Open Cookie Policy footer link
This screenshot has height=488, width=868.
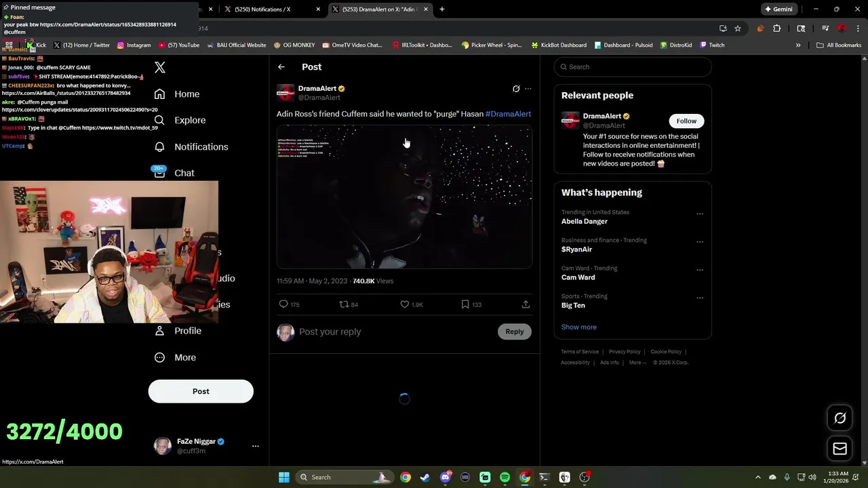pos(666,352)
